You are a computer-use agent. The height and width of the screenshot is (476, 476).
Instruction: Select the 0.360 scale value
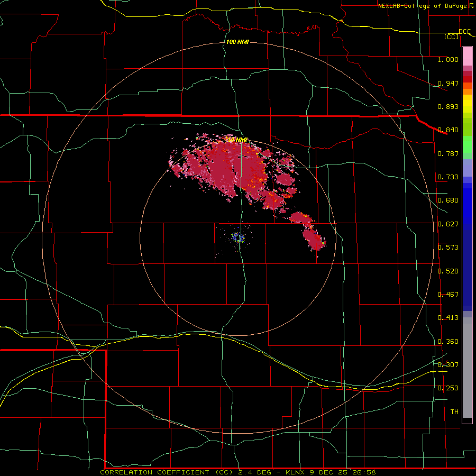[448, 342]
